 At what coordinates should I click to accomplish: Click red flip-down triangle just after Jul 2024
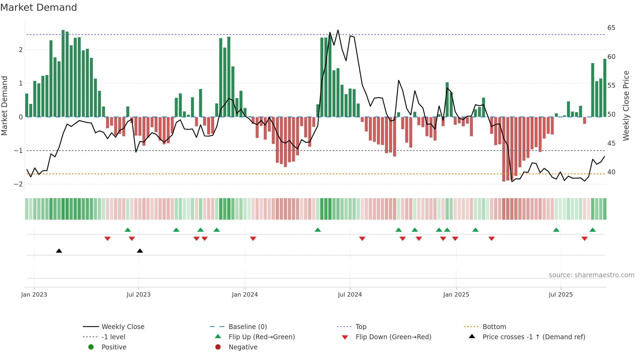coord(362,239)
